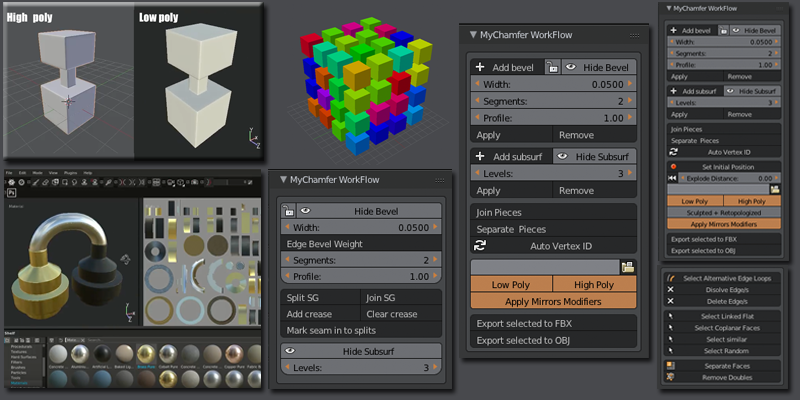Open the Plugins menu
800x400 pixels.
click(70, 173)
